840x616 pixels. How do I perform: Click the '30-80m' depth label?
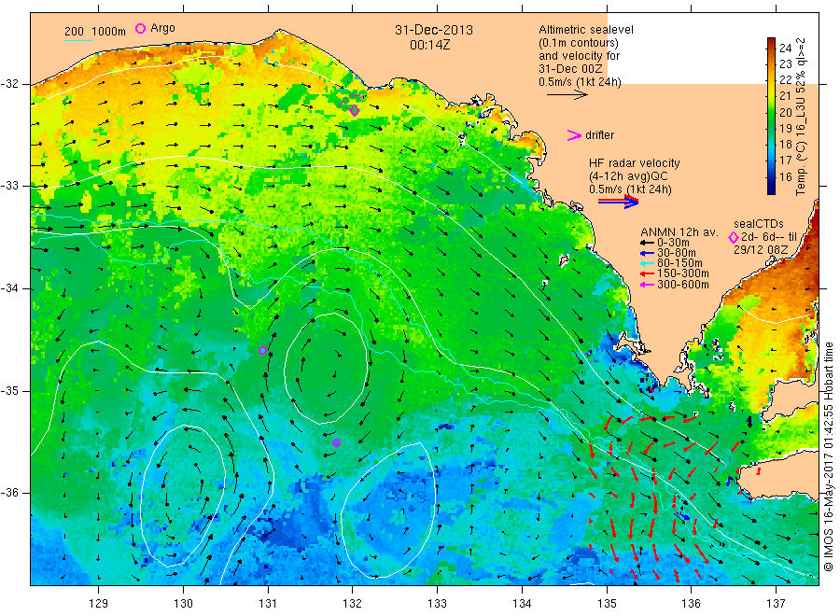(676, 253)
